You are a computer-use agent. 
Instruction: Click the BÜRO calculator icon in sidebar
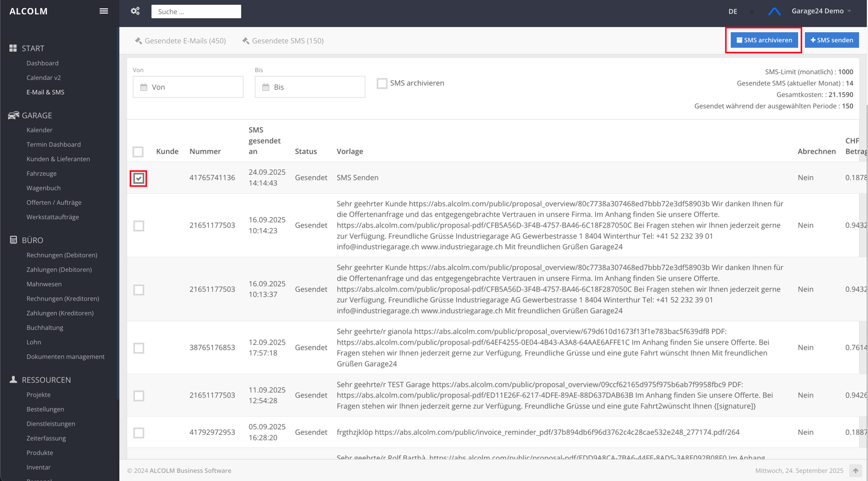13,240
